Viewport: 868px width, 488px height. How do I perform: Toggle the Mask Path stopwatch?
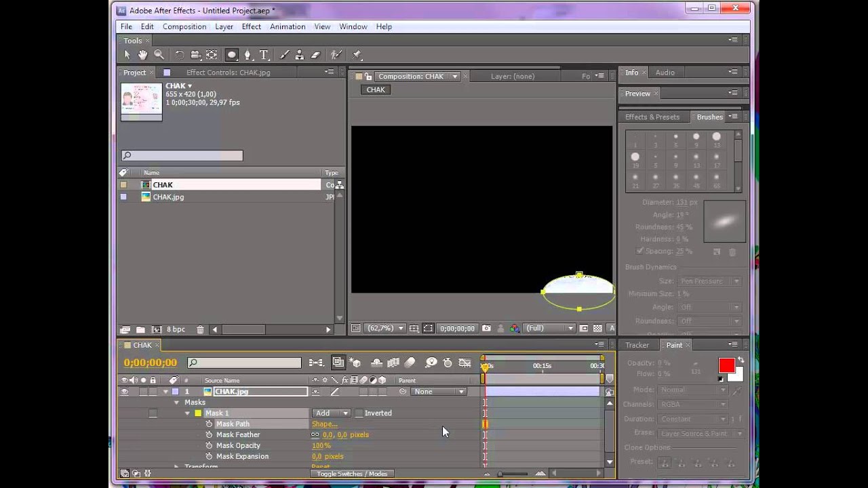tap(209, 424)
